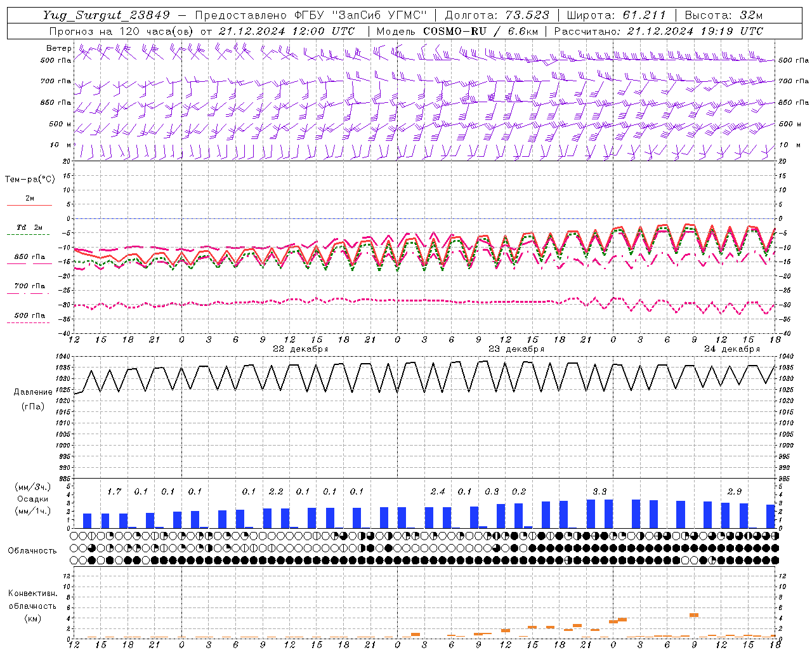812x650 pixels.
Task: Click the Td 2м dew point legend label
Action: click(x=30, y=227)
